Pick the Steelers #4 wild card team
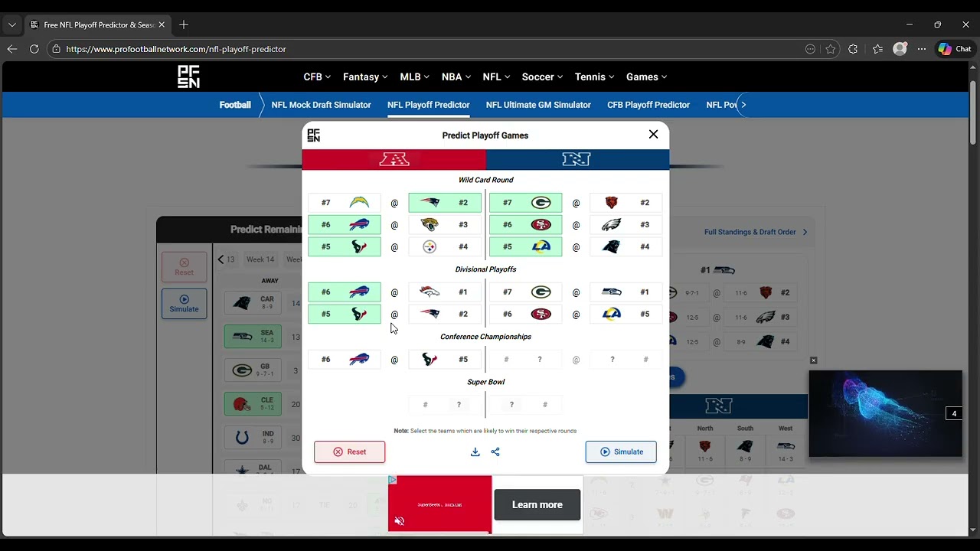 coord(445,247)
